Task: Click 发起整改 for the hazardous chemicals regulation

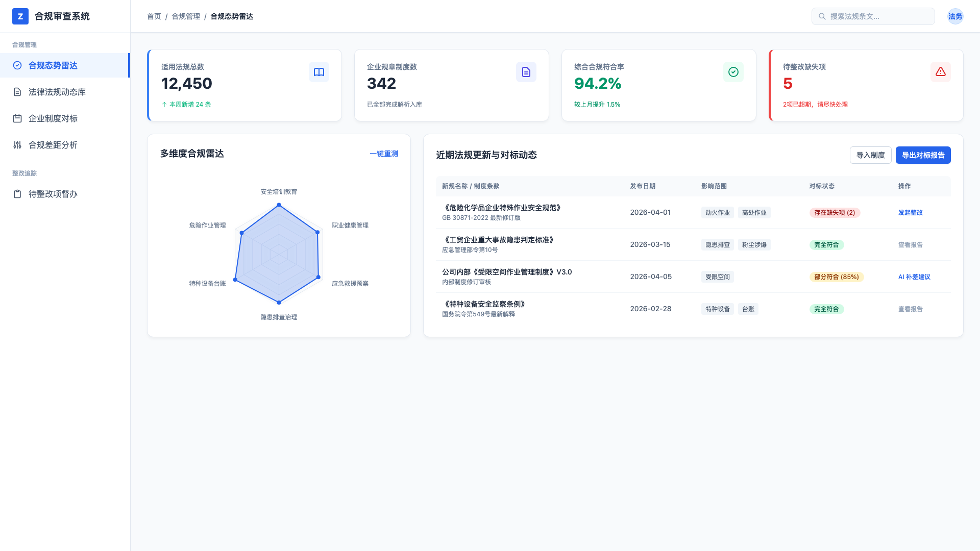Action: click(x=911, y=212)
